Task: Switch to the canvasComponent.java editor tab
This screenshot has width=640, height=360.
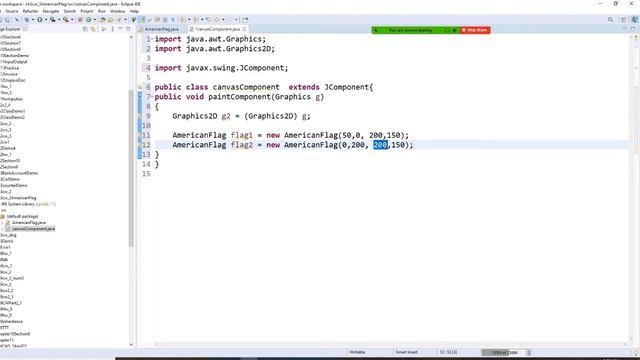Action: 218,29
